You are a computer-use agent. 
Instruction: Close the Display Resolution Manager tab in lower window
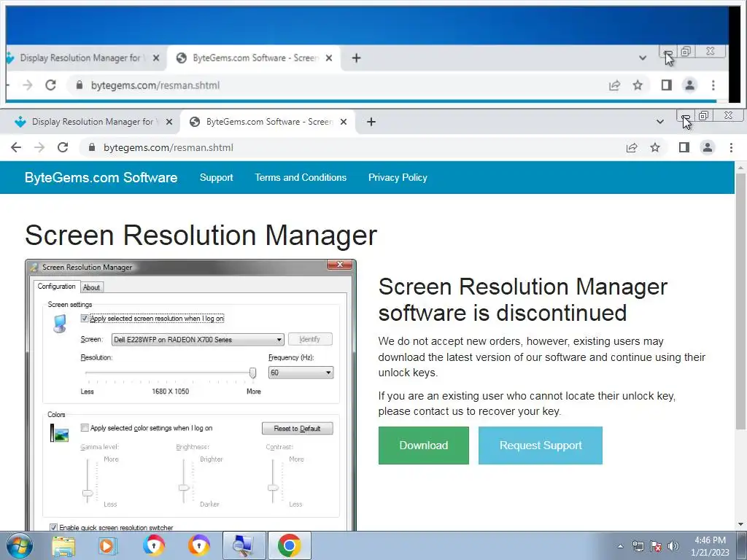[169, 122]
